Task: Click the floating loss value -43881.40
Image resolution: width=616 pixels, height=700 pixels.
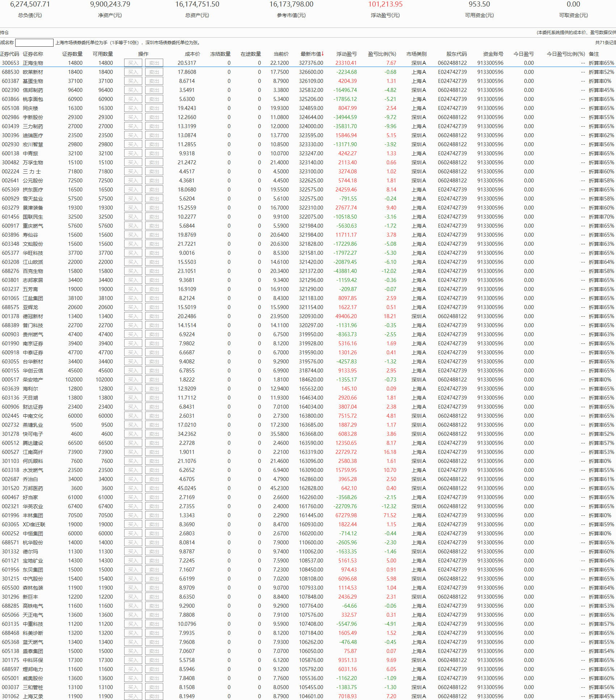Action: 345,271
